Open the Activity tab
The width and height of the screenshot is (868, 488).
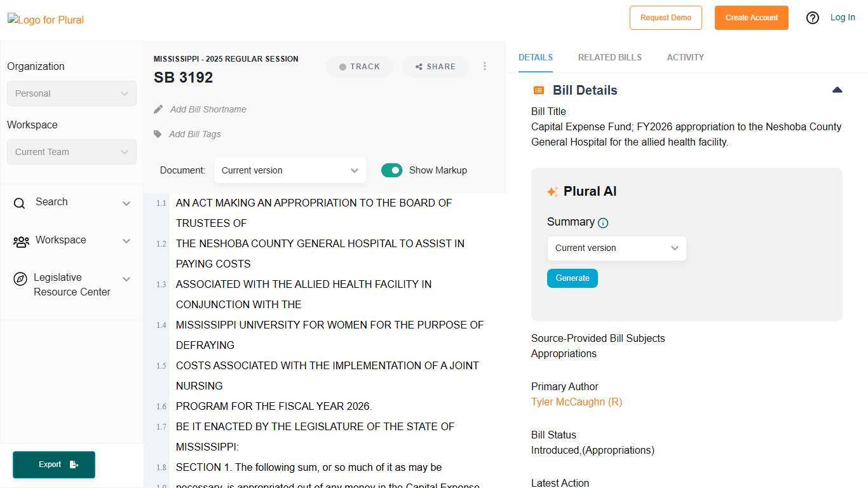pyautogui.click(x=685, y=57)
